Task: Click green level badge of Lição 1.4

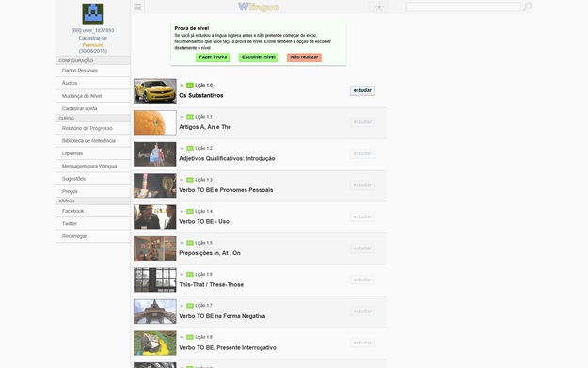Action: coord(190,211)
